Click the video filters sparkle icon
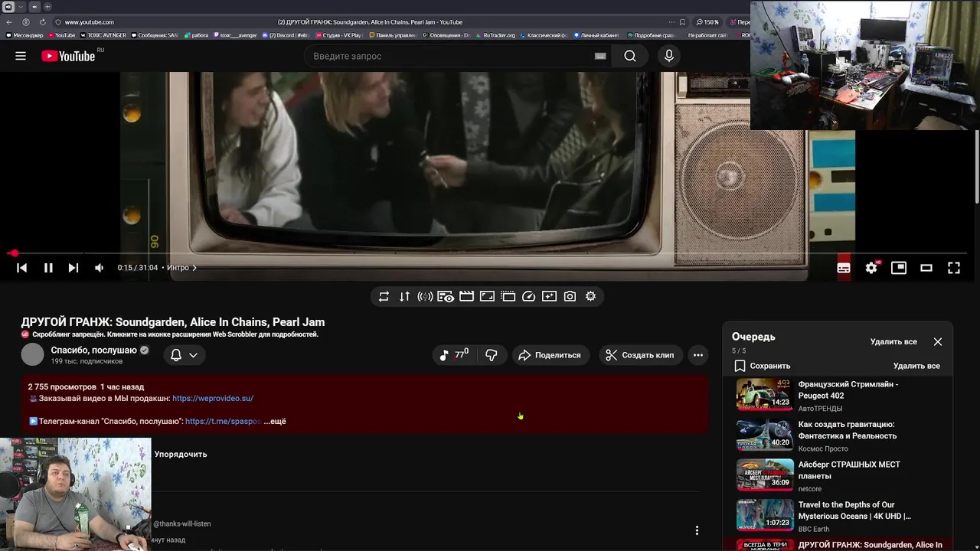Screen dimensions: 980x551 549,296
